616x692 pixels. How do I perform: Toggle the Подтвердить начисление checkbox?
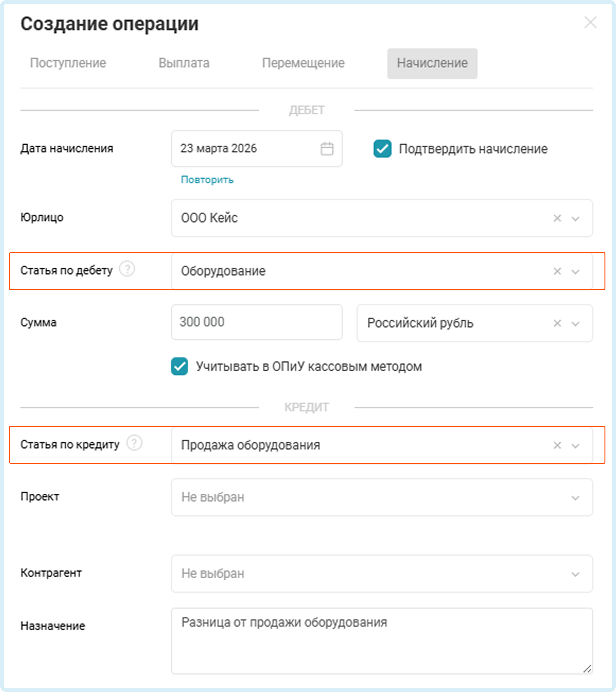[382, 149]
